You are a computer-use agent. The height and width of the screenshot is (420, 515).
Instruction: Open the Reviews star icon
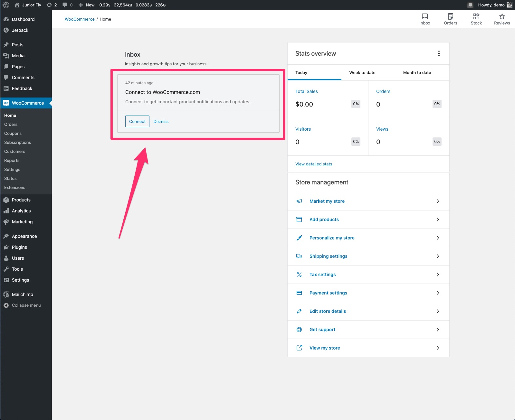(x=502, y=16)
